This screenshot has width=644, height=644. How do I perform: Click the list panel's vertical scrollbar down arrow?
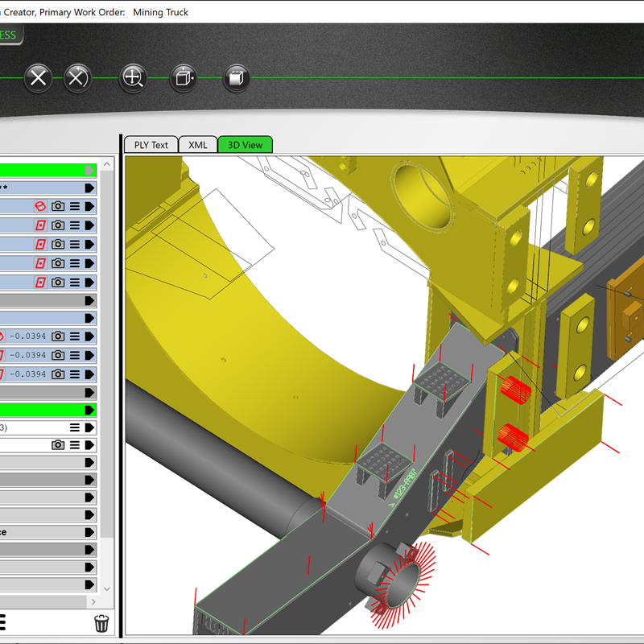[107, 589]
